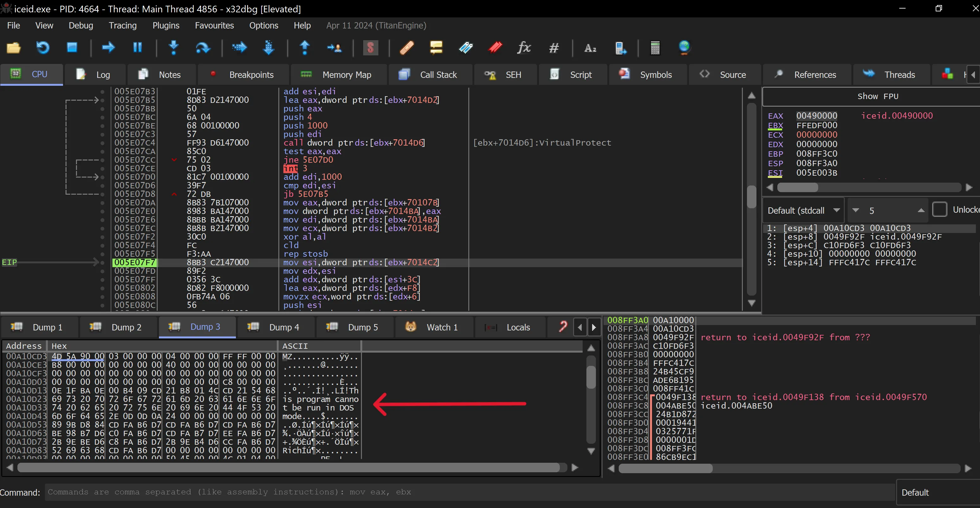Decrease argument count stepper arrow
This screenshot has height=508, width=980.
coord(856,210)
